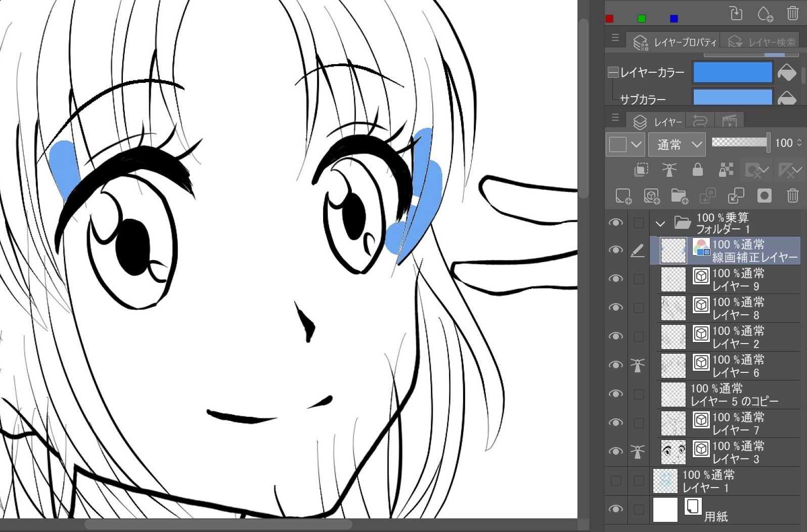The height and width of the screenshot is (532, 807).
Task: Click the 線画補正レイヤー layer thumbnail
Action: coord(674,250)
